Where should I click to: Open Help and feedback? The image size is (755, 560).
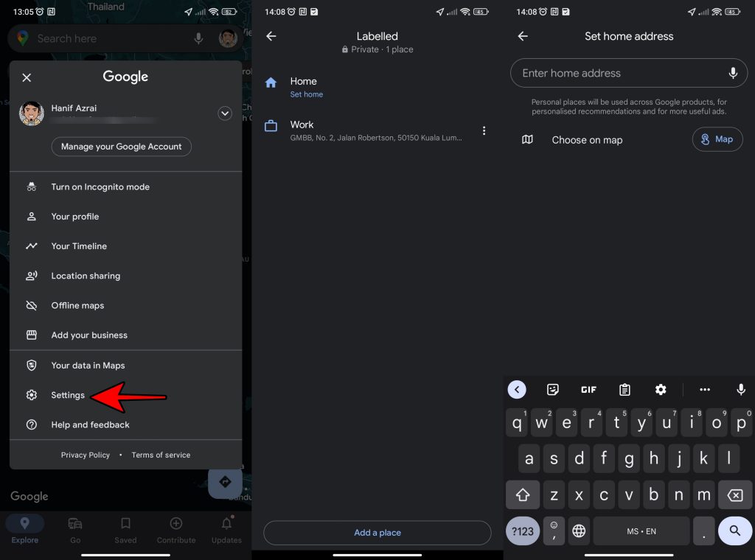(x=125, y=425)
